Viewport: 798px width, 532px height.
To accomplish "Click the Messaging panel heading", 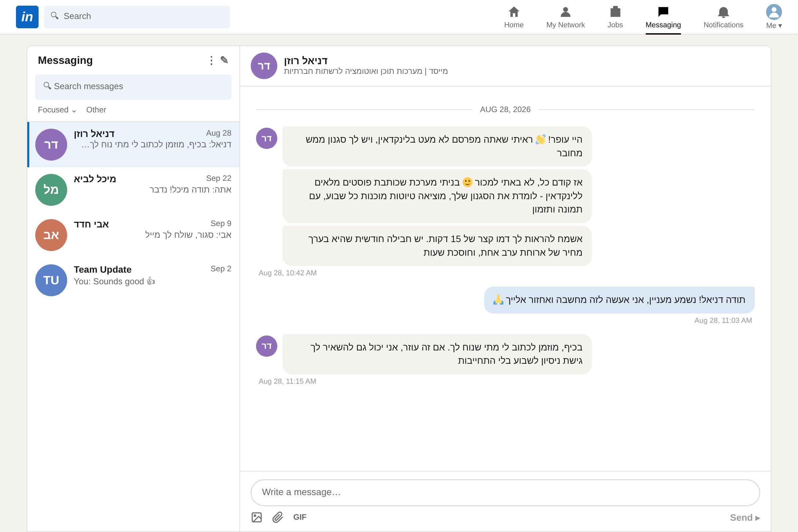I will [x=65, y=61].
